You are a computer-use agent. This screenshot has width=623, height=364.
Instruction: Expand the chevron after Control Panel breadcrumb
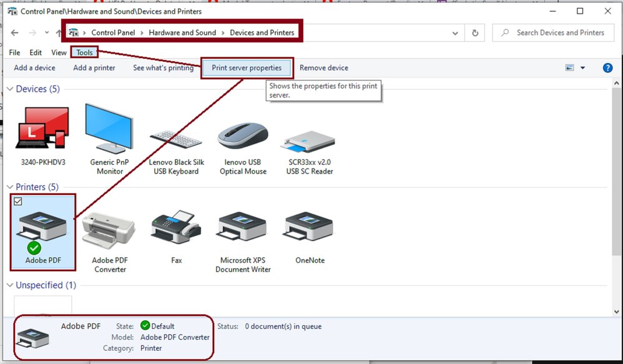pyautogui.click(x=142, y=33)
